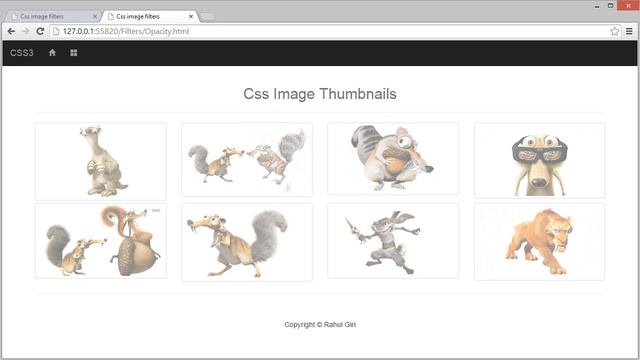Minimize the browser window
The height and width of the screenshot is (360, 640).
click(x=597, y=6)
